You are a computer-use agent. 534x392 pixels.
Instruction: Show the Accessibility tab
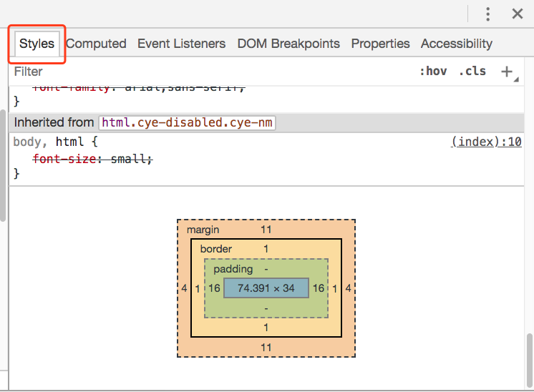point(457,44)
